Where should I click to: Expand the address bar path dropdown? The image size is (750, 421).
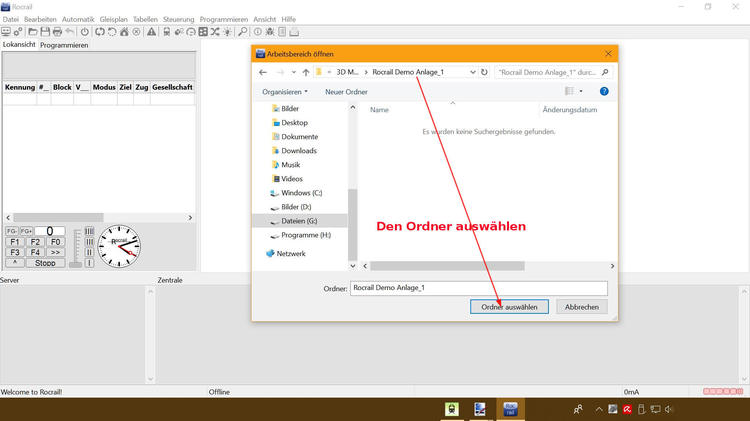click(x=473, y=72)
